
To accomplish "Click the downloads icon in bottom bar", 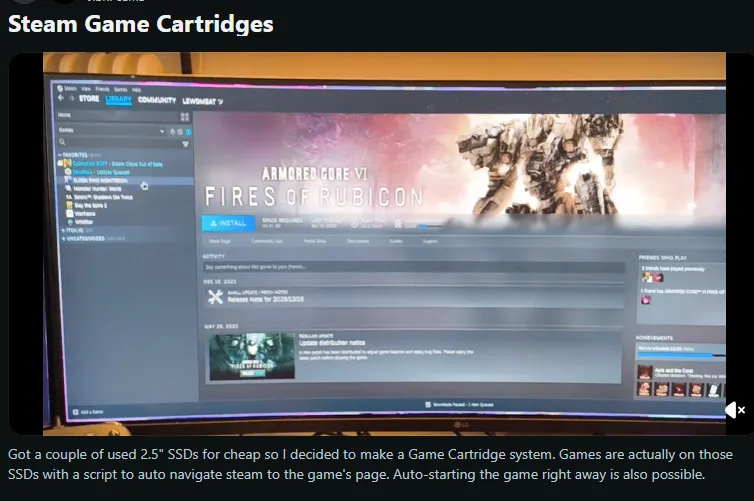I will click(428, 405).
